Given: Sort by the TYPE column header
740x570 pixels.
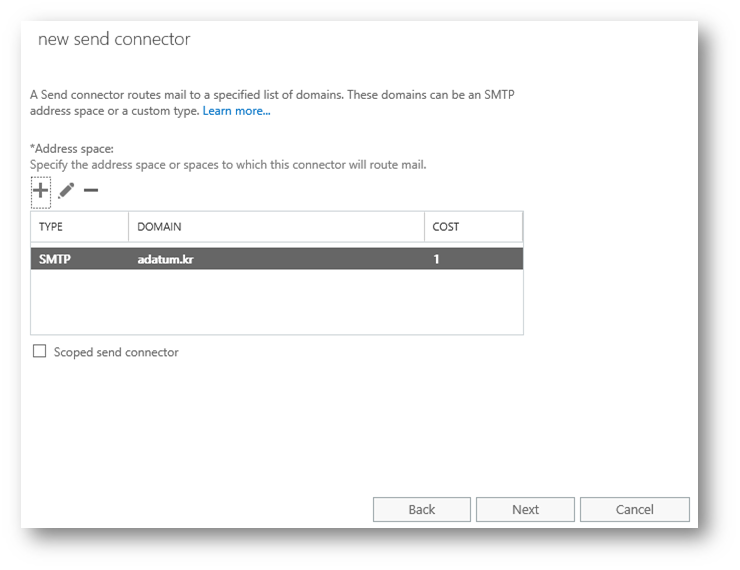Looking at the screenshot, I should click(x=79, y=226).
